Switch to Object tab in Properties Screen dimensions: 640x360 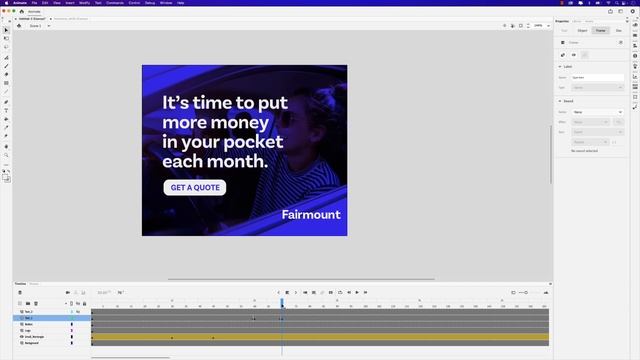pyautogui.click(x=582, y=31)
